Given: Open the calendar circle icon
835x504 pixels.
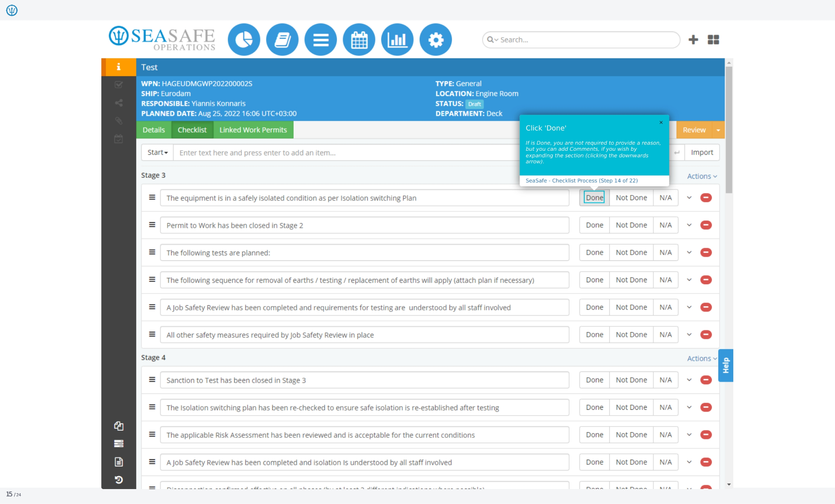Looking at the screenshot, I should tap(359, 40).
